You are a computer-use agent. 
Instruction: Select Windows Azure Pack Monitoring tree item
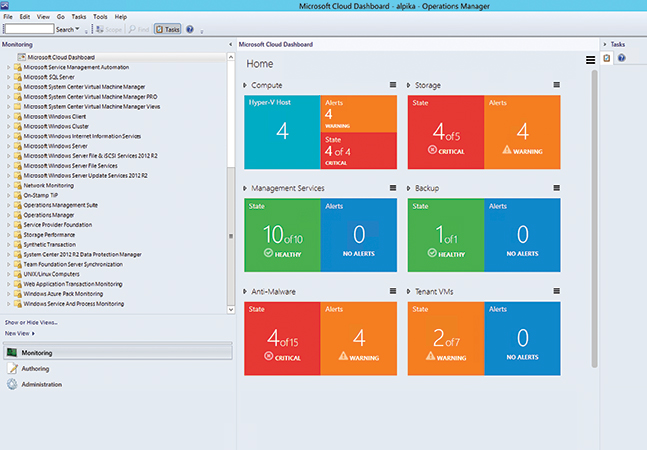point(63,294)
